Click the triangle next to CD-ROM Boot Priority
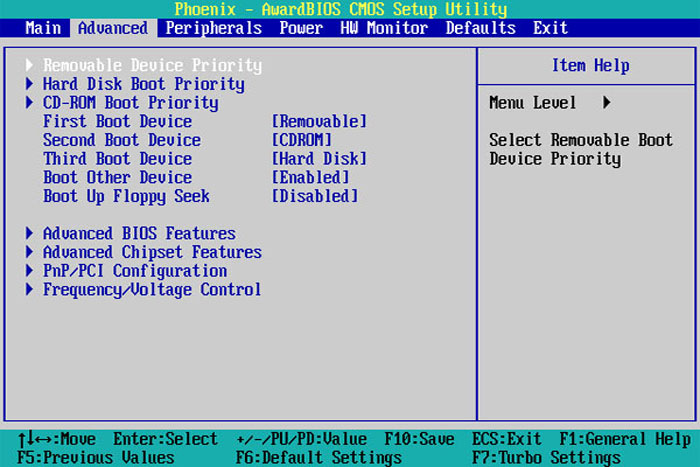700x467 pixels. pos(29,103)
